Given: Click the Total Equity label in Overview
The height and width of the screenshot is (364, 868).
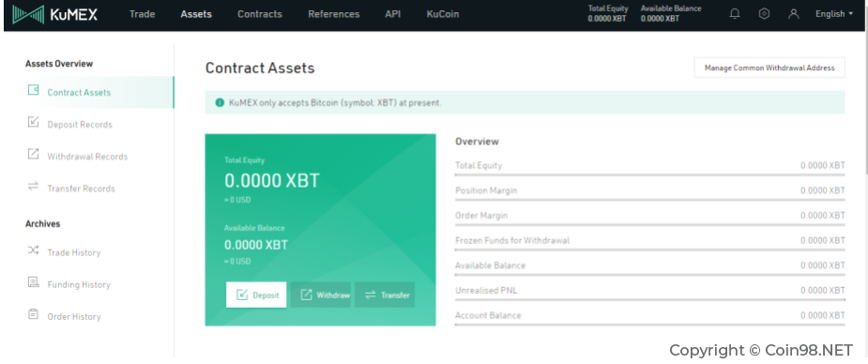Looking at the screenshot, I should [479, 165].
